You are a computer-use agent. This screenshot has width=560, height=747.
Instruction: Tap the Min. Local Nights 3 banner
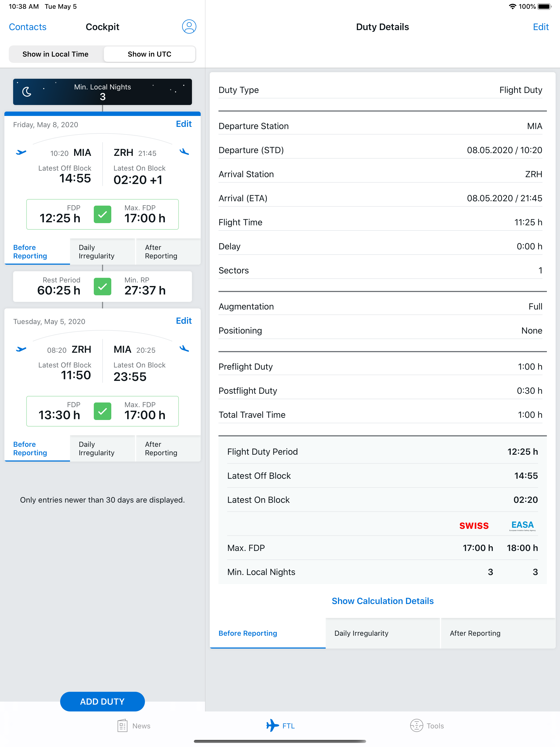102,92
